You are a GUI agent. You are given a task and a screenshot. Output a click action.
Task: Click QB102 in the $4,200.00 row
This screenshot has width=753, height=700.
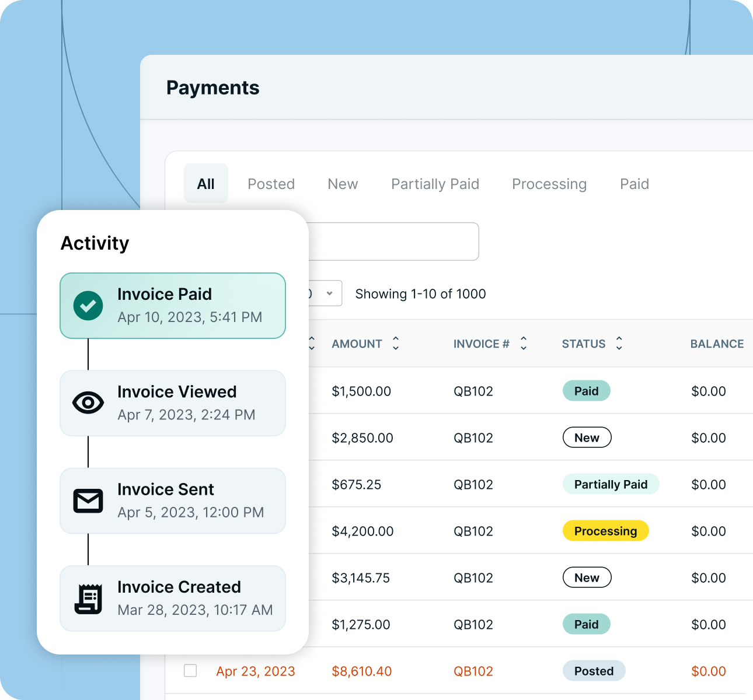pos(473,531)
